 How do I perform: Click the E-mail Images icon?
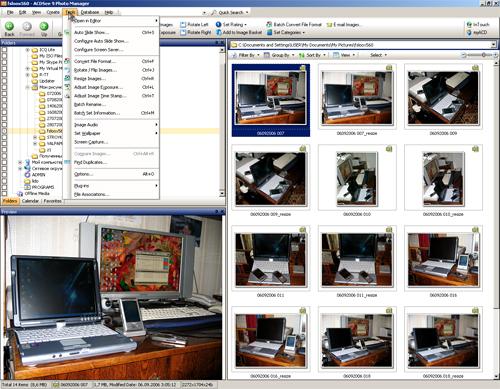329,25
